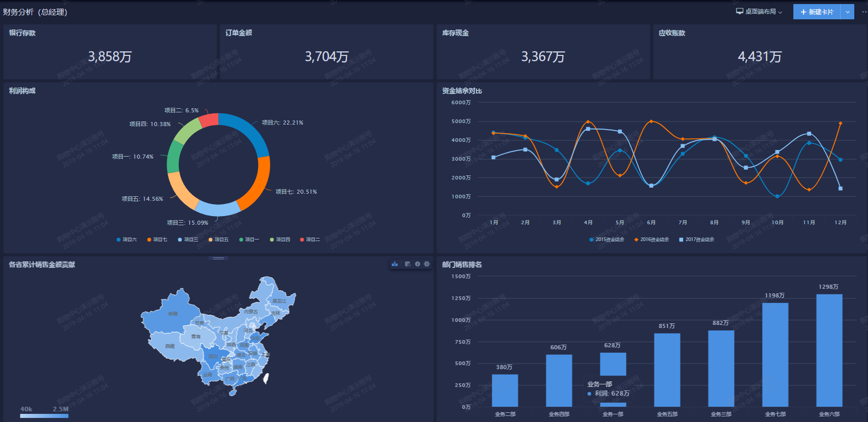
Task: Click the monitor icon beside 桌面端布局
Action: (740, 11)
